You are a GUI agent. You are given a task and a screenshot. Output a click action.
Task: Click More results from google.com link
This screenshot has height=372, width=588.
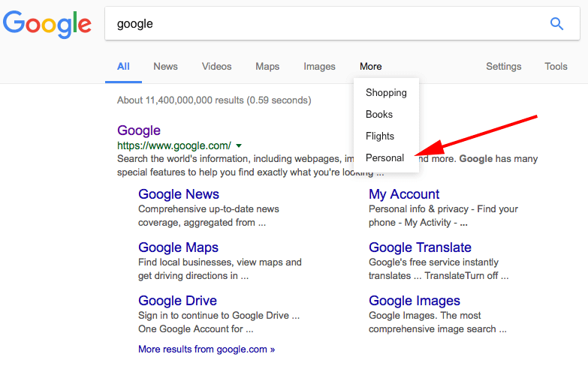coord(207,349)
